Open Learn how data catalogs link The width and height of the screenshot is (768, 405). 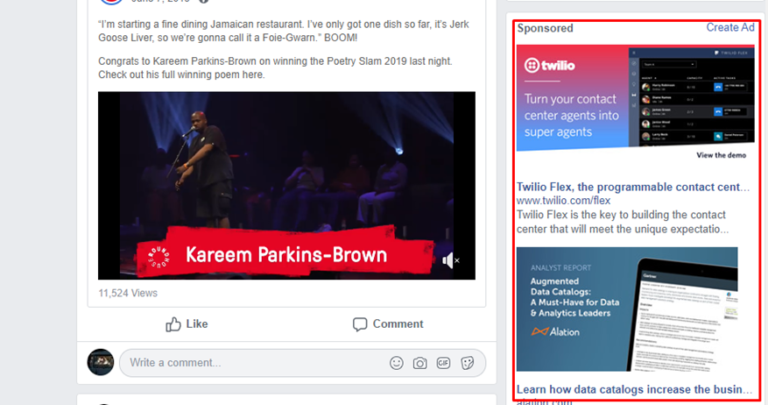[x=632, y=389]
